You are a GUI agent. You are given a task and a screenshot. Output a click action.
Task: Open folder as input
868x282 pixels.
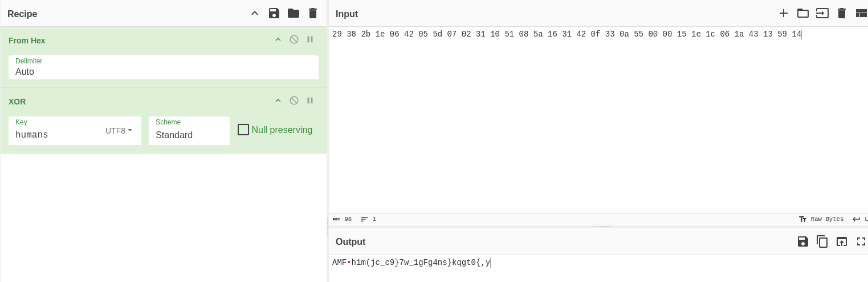(803, 13)
